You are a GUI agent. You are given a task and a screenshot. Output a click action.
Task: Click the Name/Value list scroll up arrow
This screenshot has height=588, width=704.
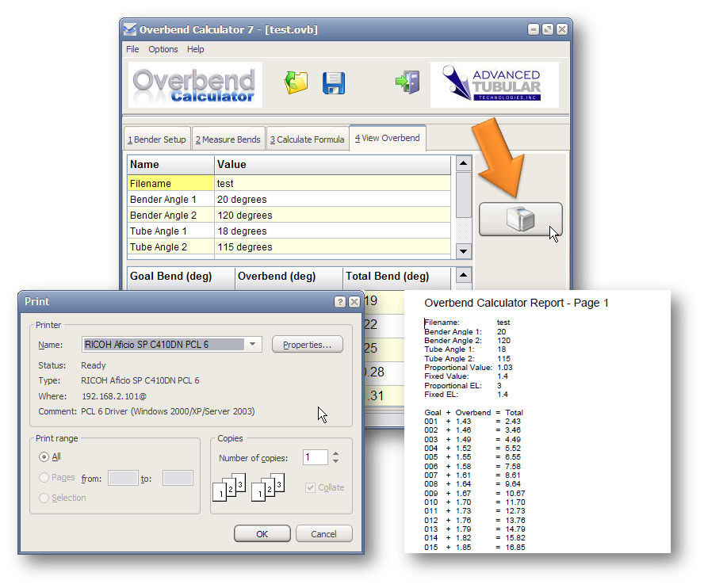pyautogui.click(x=463, y=163)
